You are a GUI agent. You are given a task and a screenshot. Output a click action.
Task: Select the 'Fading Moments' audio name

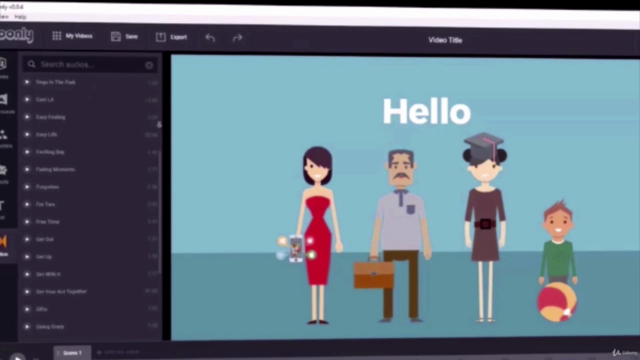tap(55, 169)
